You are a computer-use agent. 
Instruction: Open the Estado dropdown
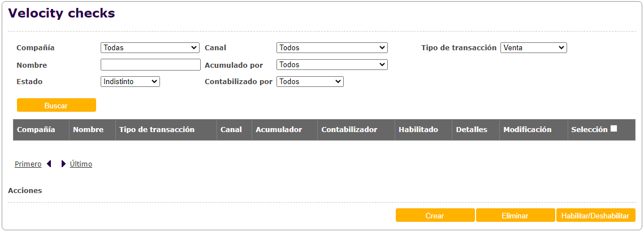130,82
